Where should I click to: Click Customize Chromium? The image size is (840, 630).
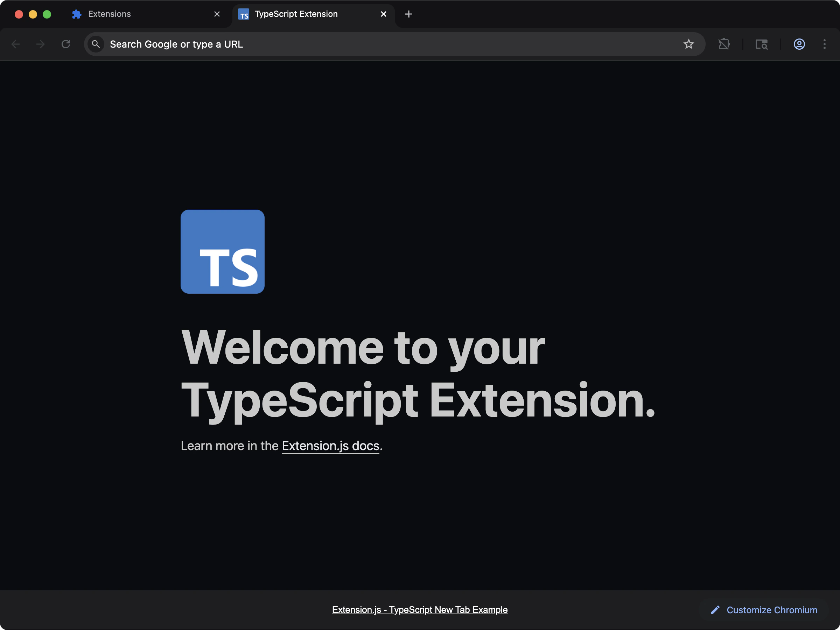point(772,610)
